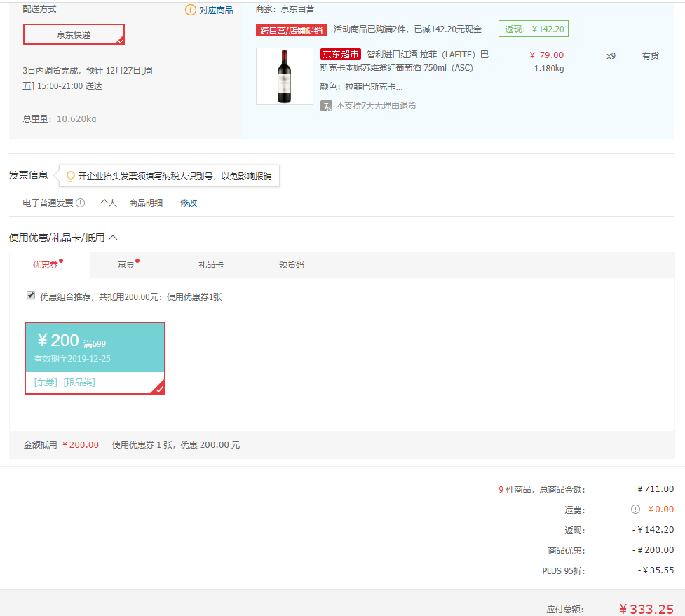The height and width of the screenshot is (616, 685).
Task: Switch to the 优惠券 tab
Action: click(x=46, y=265)
